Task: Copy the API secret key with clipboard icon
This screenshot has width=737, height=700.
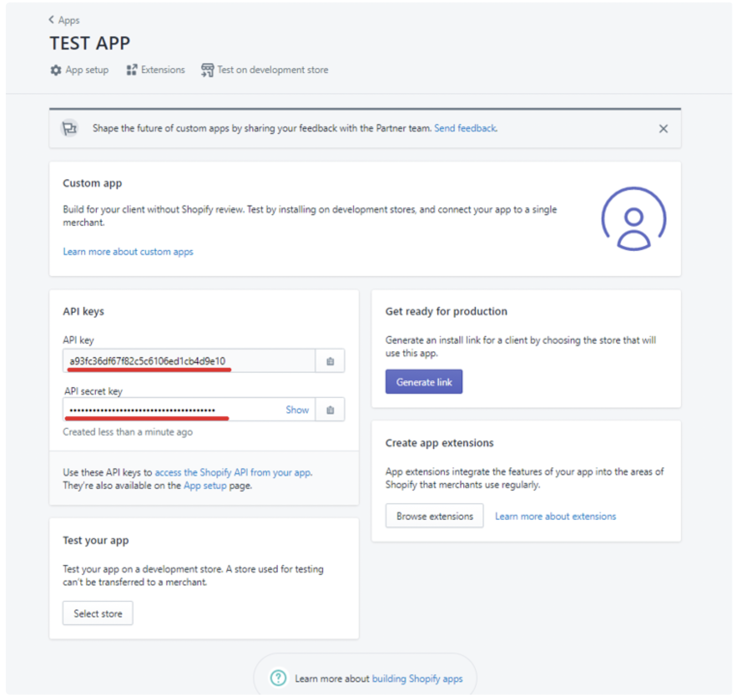Action: (330, 410)
